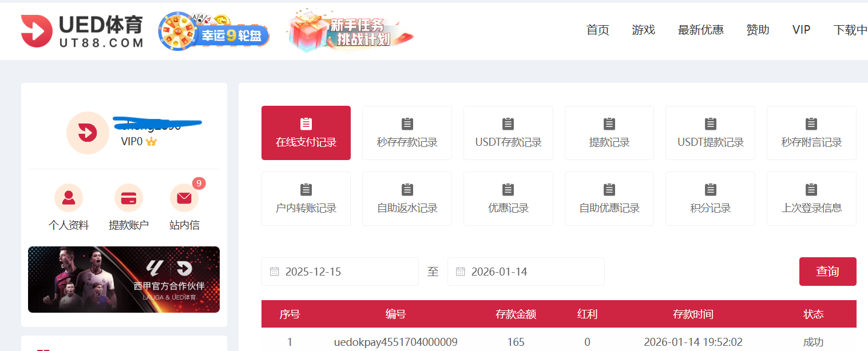Click the user avatar icon
Viewport: 868px width, 351px height.
88,133
